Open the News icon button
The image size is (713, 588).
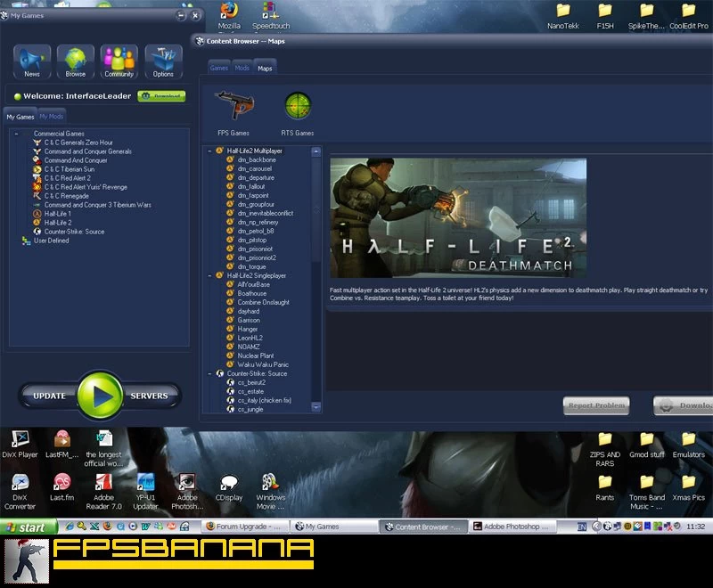32,59
